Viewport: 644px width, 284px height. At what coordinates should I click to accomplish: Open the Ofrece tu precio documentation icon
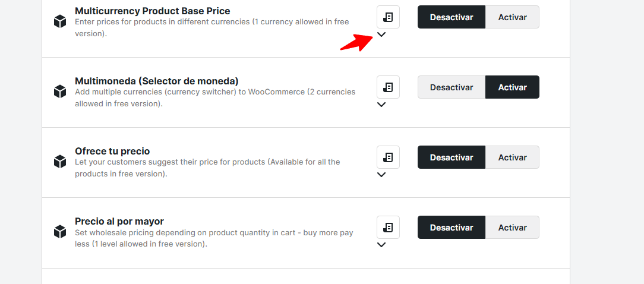[x=388, y=157]
